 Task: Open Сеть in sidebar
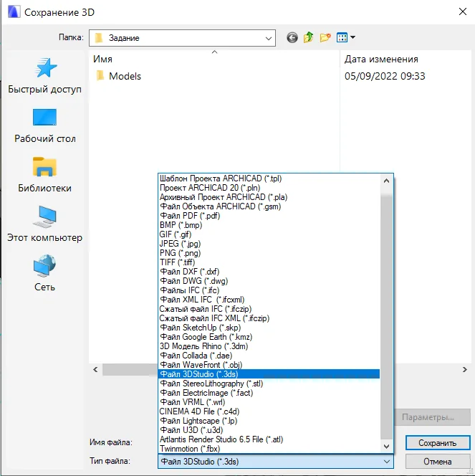[x=44, y=273]
